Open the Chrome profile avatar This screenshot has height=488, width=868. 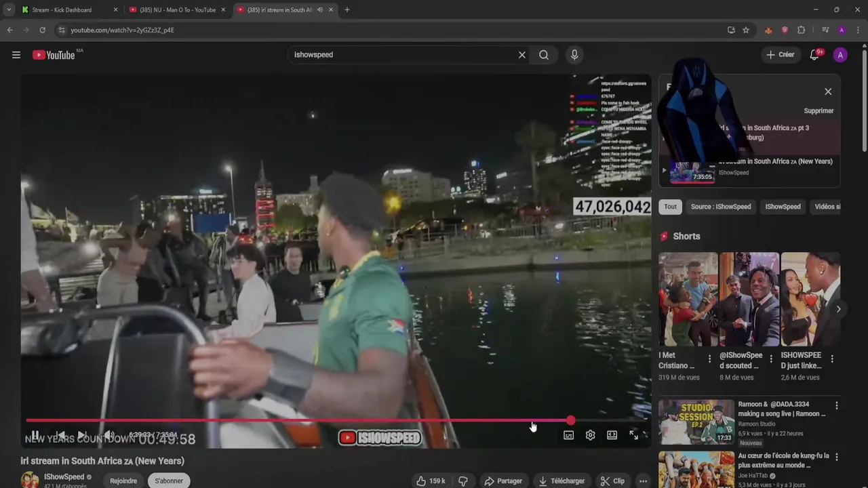coord(842,30)
